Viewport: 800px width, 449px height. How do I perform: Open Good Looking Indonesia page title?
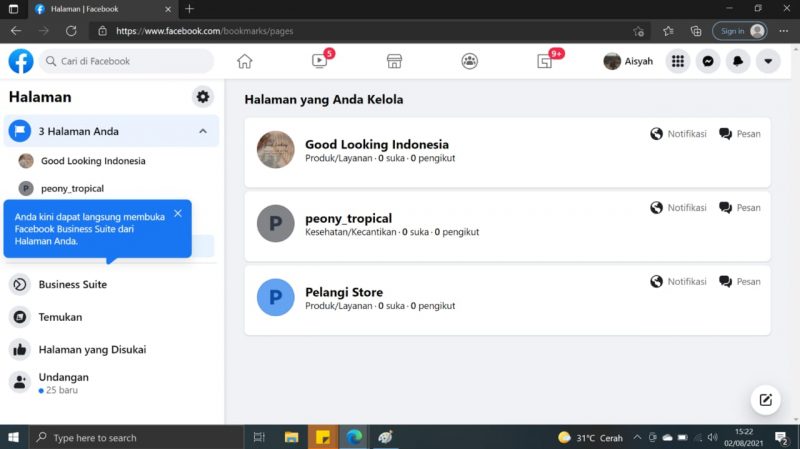click(377, 144)
